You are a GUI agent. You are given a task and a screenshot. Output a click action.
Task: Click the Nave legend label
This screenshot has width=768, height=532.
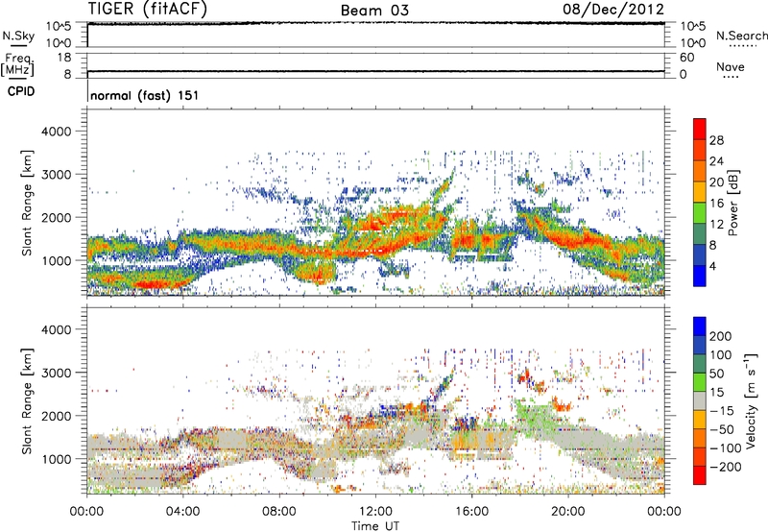[731, 67]
